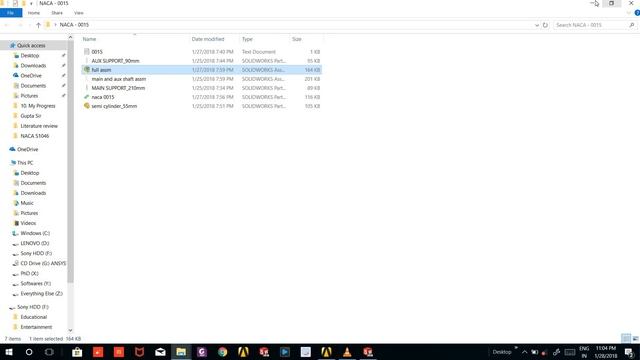Open the 10. My Progress folder

pyautogui.click(x=38, y=106)
